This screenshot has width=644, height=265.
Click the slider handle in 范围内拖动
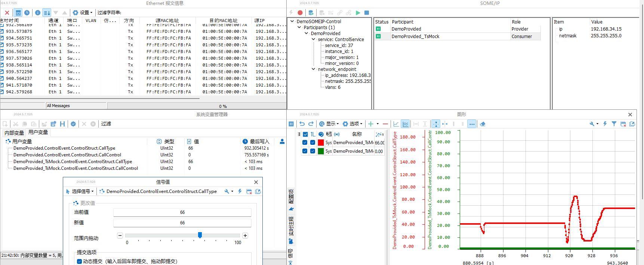tap(200, 235)
